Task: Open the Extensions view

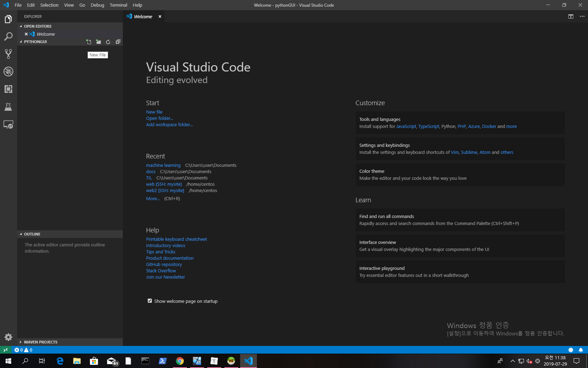Action: [8, 89]
